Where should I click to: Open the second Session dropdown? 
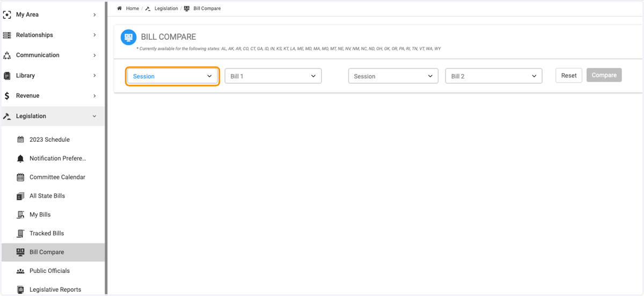(x=393, y=76)
